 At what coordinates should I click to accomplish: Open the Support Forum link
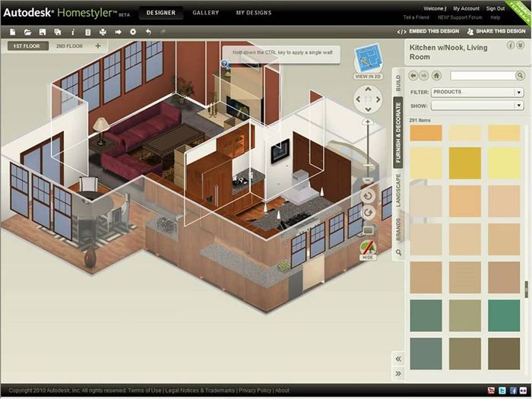pos(460,17)
